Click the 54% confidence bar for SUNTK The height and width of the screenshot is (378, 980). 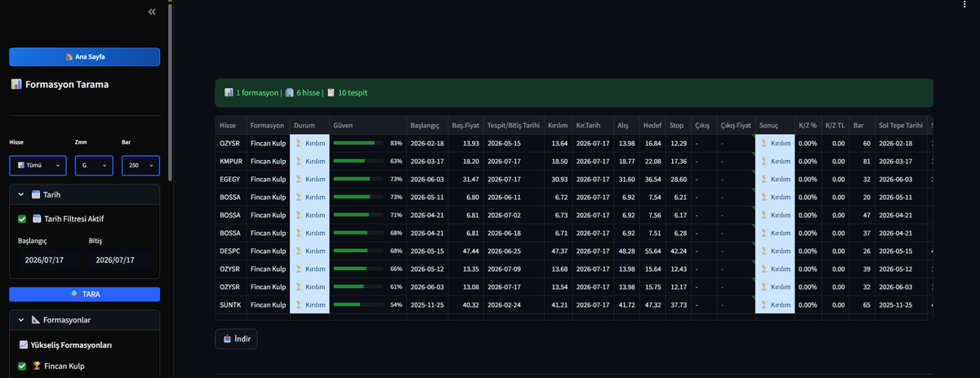click(x=360, y=305)
